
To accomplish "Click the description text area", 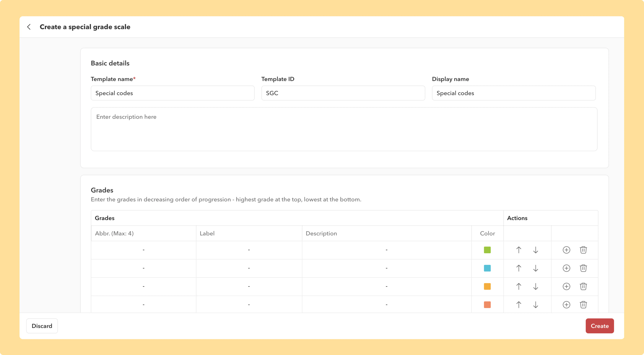I will coord(344,129).
